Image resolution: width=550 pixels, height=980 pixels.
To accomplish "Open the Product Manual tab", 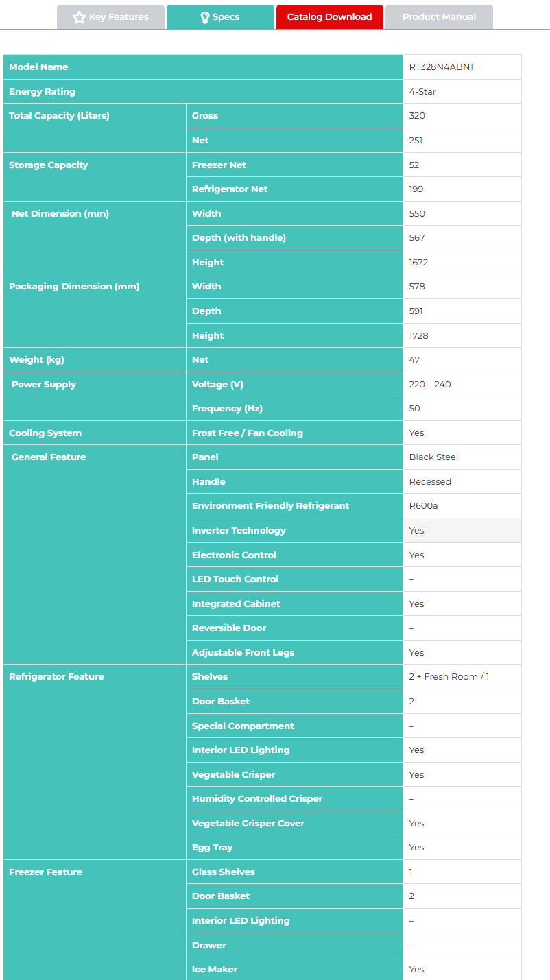I will tap(439, 17).
